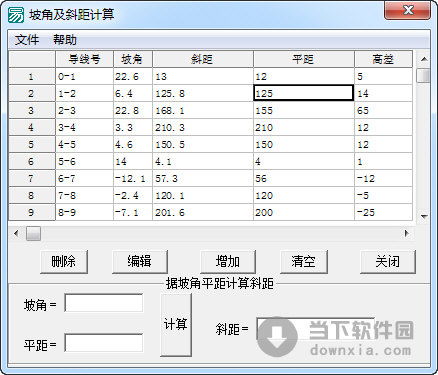Select the 坡角 column header

tap(133, 59)
